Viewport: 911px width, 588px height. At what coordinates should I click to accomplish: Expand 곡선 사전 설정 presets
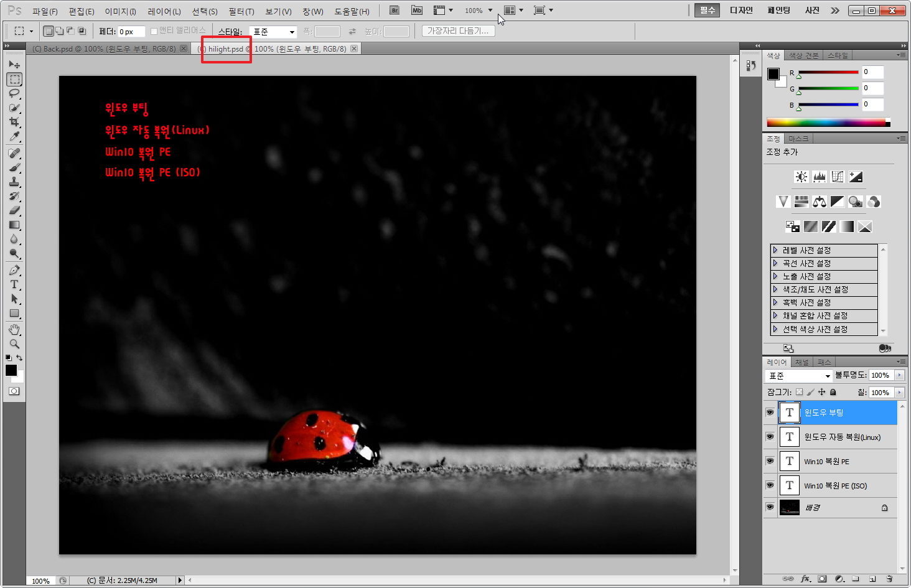click(775, 263)
